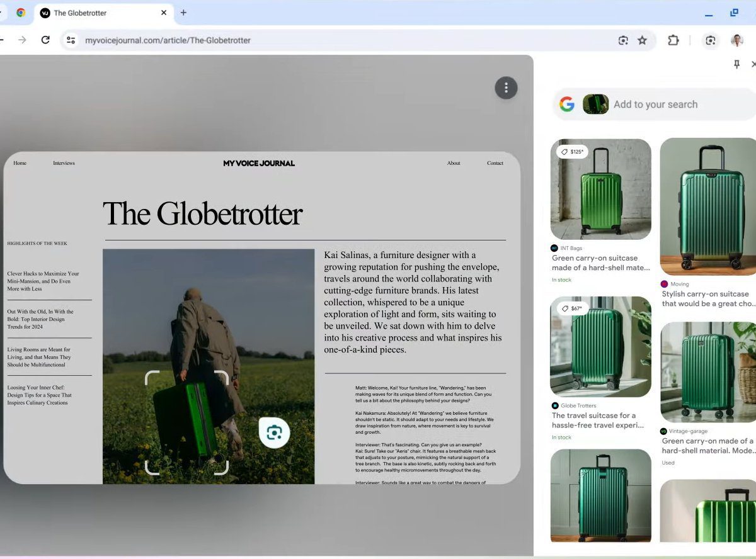View site information icon in address bar
The image size is (756, 559).
pos(71,40)
